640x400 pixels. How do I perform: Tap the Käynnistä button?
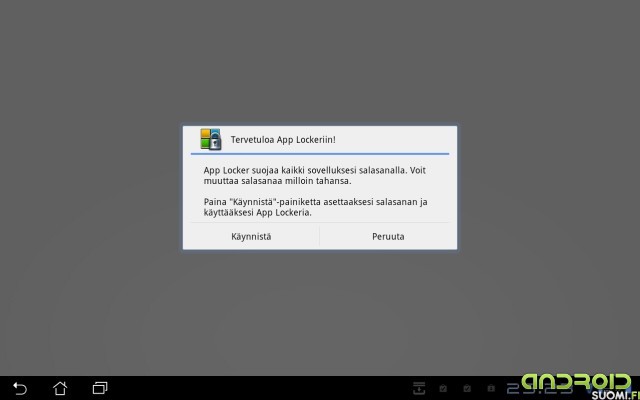(251, 236)
